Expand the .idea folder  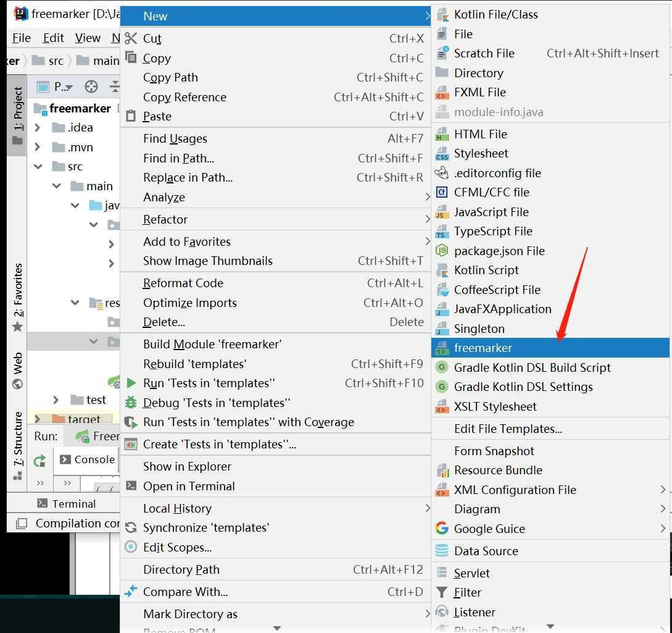coord(38,127)
